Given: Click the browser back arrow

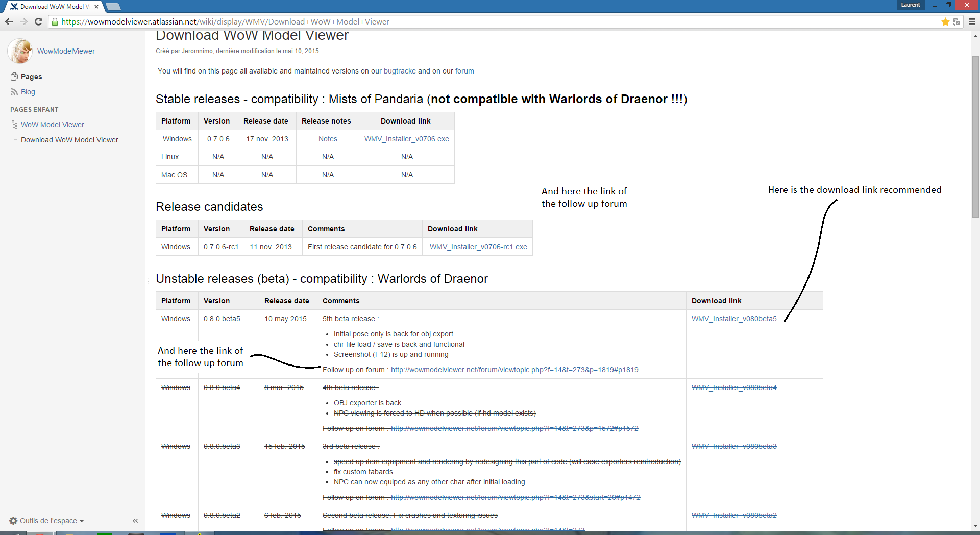Looking at the screenshot, I should pyautogui.click(x=9, y=21).
